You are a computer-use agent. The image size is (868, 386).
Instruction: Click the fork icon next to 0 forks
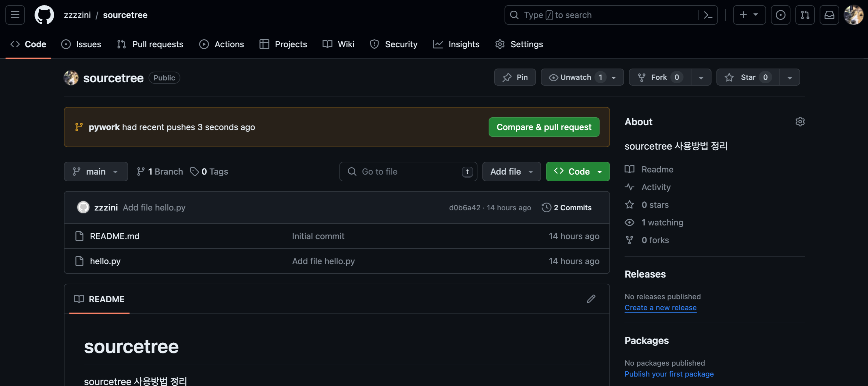coord(629,240)
